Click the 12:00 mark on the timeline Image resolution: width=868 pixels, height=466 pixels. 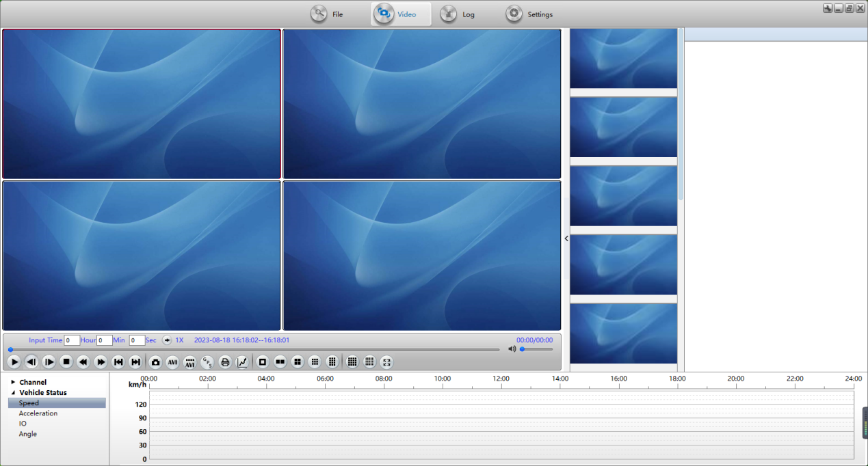click(501, 379)
